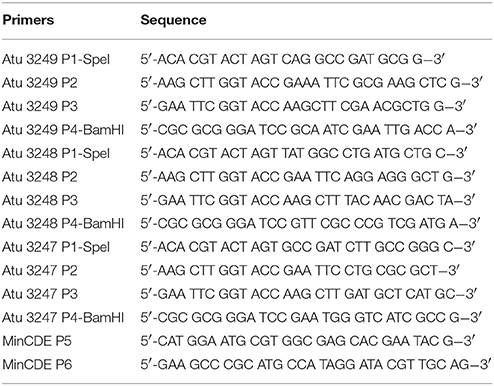Click the Atu 3247 P2 primer label
Image resolution: width=494 pixels, height=386 pixels.
40,271
